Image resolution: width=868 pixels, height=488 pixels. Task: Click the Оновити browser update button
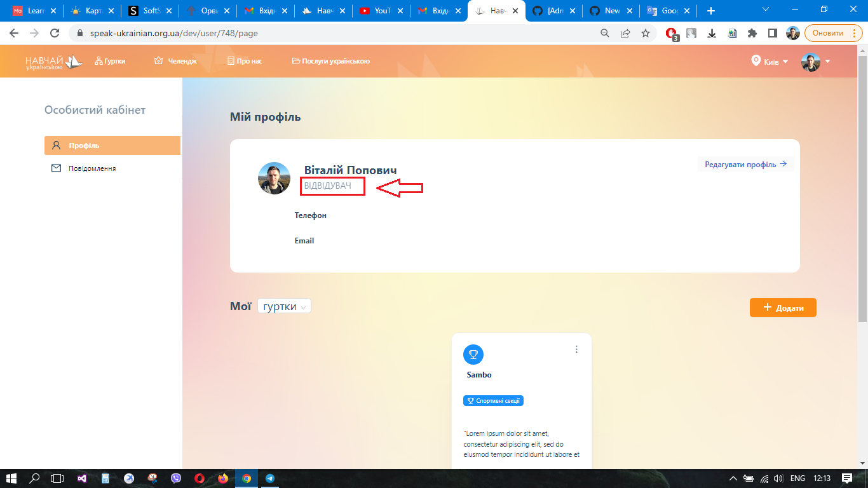832,33
